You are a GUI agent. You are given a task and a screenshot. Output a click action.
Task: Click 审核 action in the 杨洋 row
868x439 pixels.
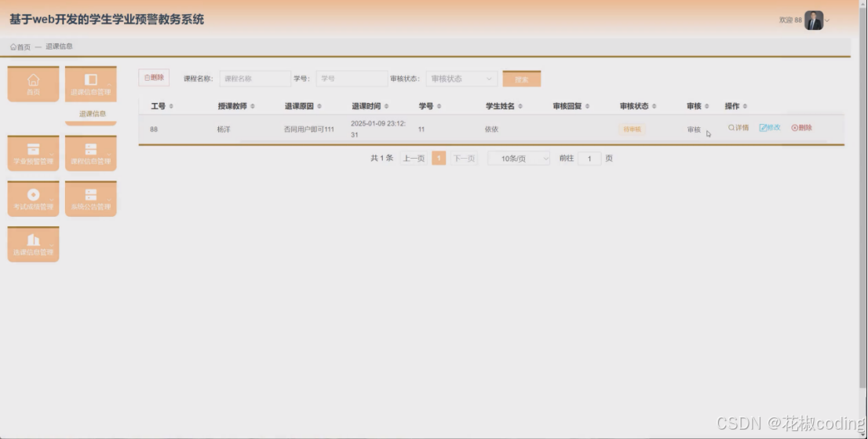(x=694, y=130)
